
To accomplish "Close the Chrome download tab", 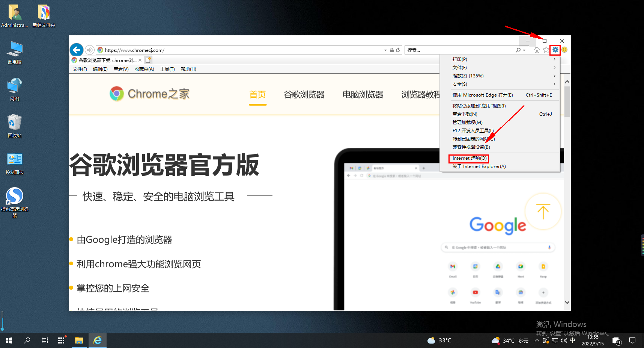I will (140, 60).
